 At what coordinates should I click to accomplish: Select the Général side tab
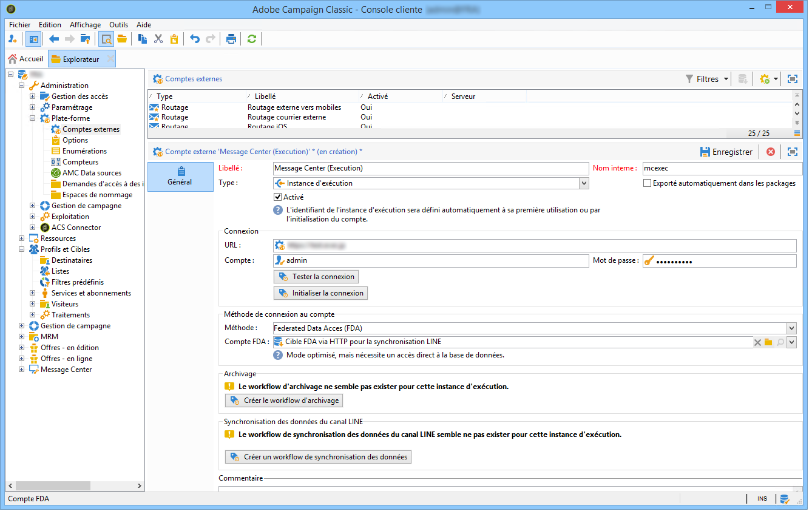tap(180, 177)
